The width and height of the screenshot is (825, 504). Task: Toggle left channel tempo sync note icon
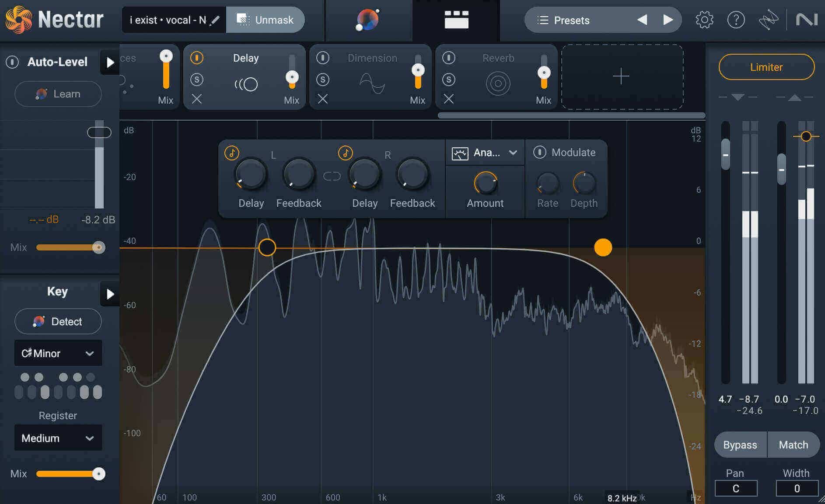click(232, 153)
